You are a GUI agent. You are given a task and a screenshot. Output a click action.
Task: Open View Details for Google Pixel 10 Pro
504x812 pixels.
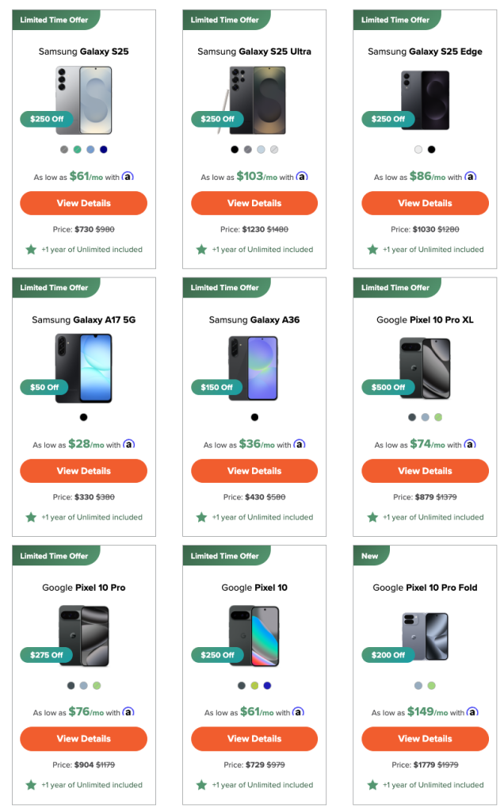pos(83,738)
